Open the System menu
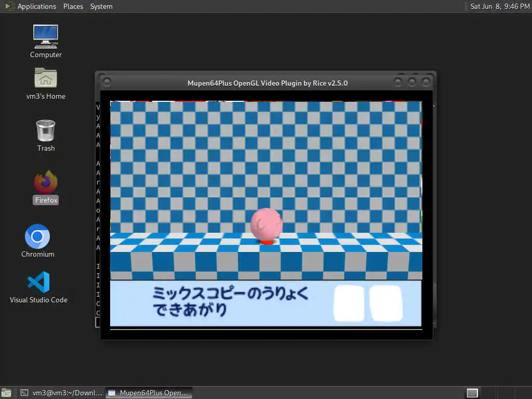Screen dimensions: 532x399 (101, 6)
